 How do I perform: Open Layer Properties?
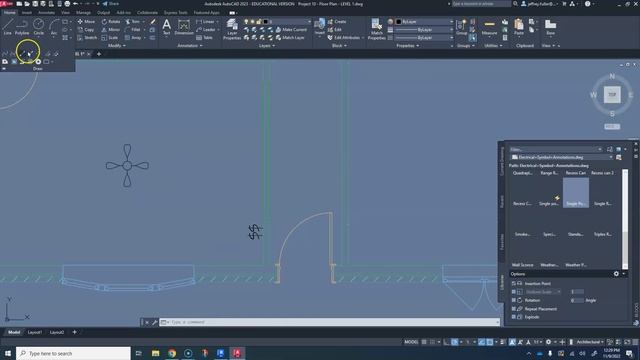tap(232, 29)
